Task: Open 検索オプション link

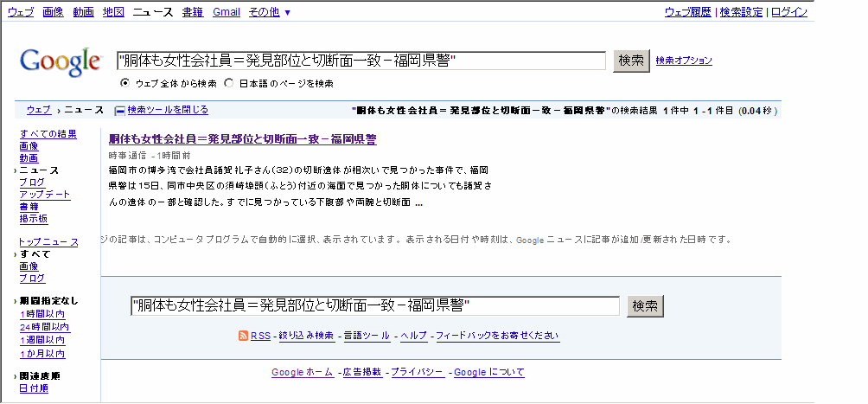Action: 684,61
